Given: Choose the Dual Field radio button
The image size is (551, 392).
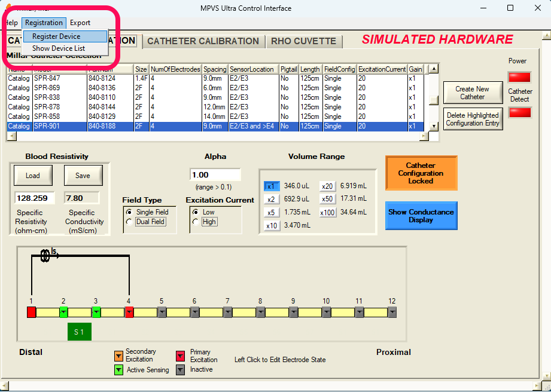Looking at the screenshot, I should click(x=129, y=222).
